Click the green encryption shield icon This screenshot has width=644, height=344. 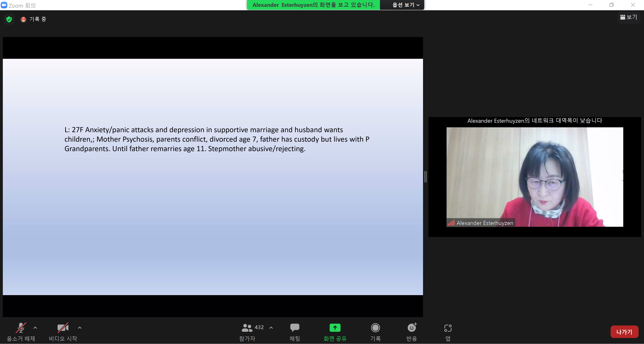[x=9, y=19]
